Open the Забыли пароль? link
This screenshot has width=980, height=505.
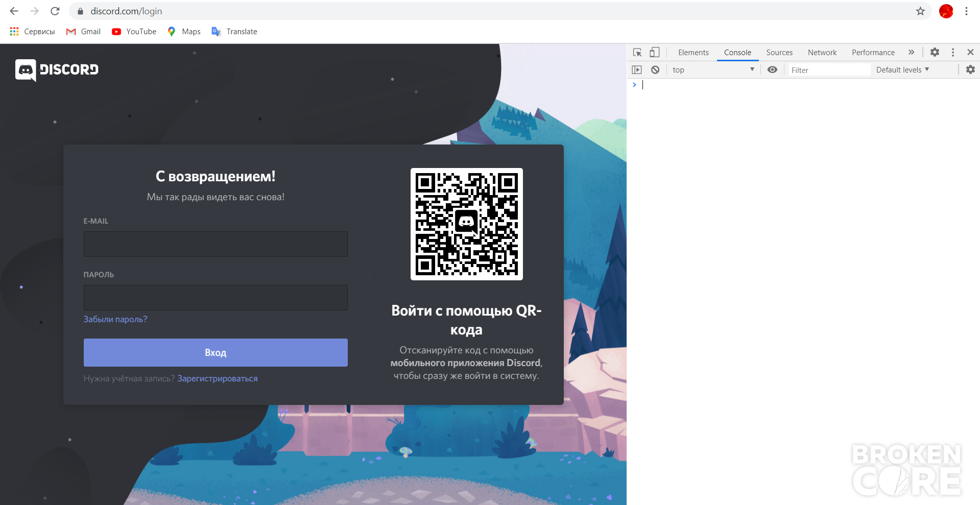115,319
